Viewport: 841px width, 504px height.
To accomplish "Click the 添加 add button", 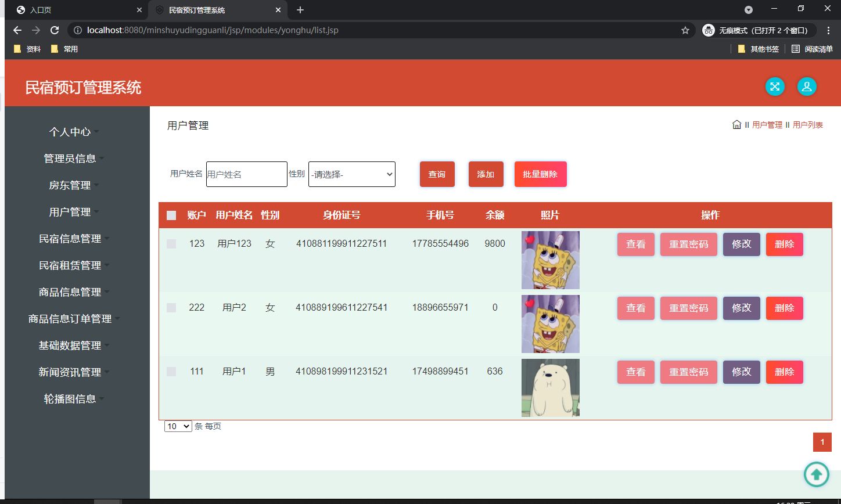I will coord(486,174).
